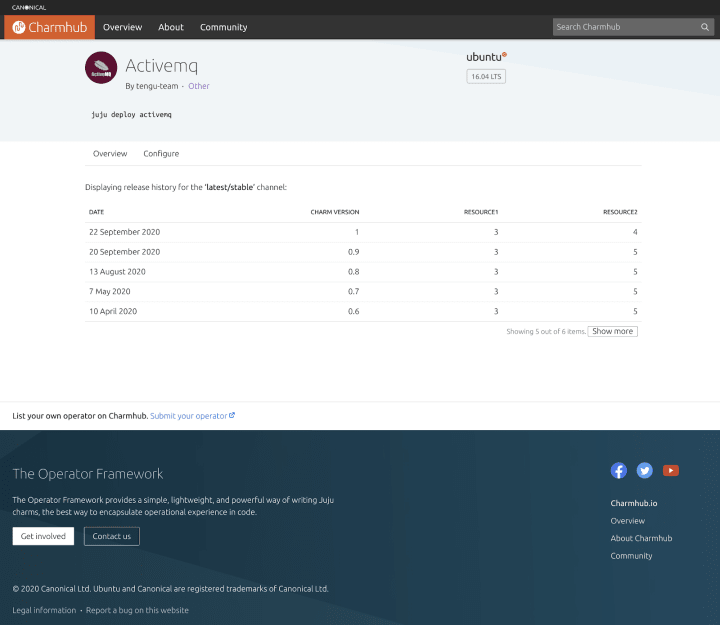Click the search magnifier icon
The image size is (720, 625).
pyautogui.click(x=704, y=27)
